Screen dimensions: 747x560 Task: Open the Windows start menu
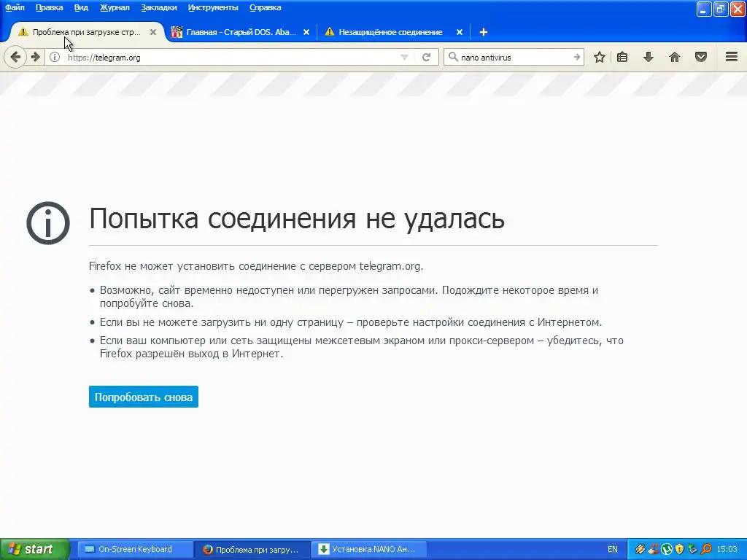[x=34, y=549]
